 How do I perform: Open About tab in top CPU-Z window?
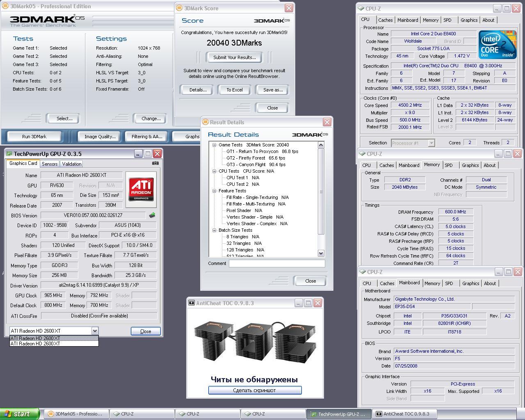tap(488, 20)
